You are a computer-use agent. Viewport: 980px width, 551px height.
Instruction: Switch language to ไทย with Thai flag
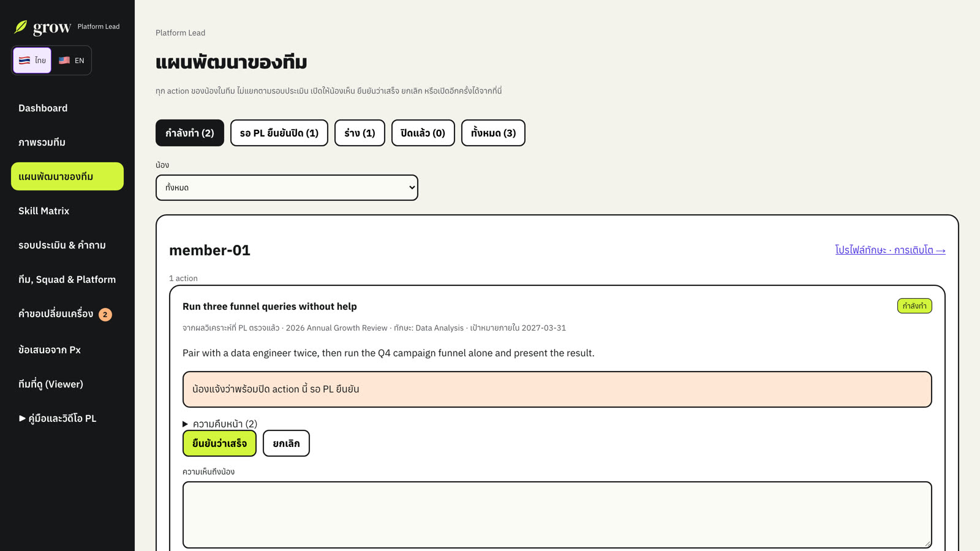click(32, 60)
